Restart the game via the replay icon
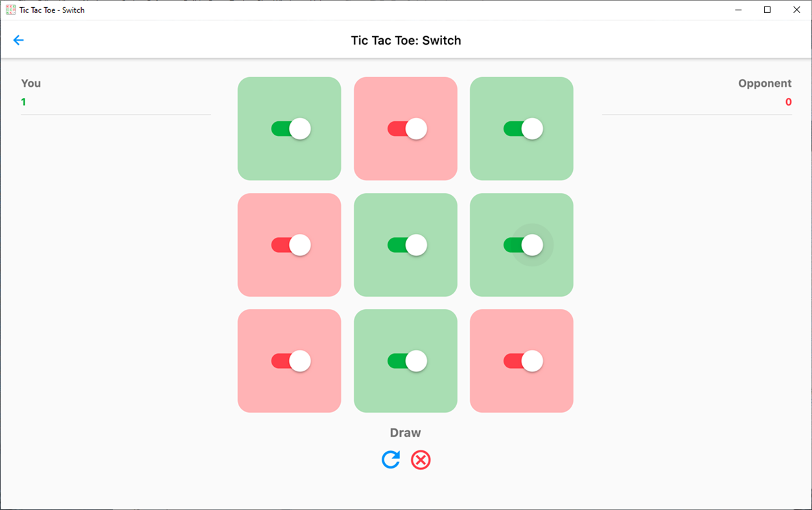The height and width of the screenshot is (510, 812). [391, 460]
